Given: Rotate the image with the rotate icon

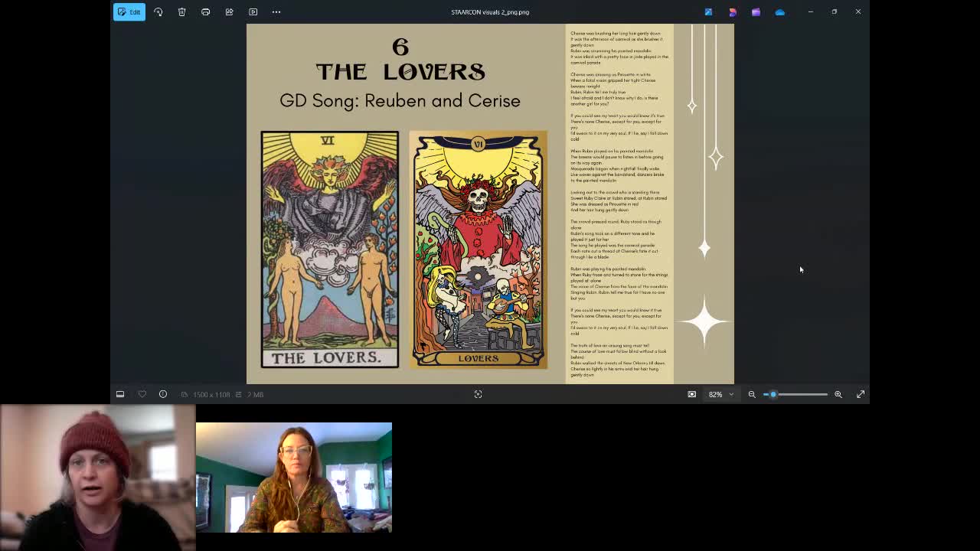Looking at the screenshot, I should pos(158,11).
